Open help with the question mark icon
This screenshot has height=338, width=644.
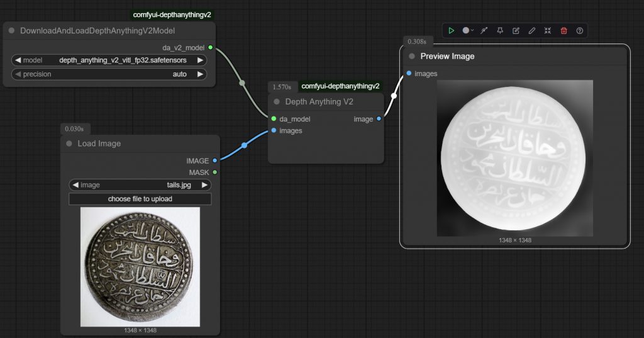[x=580, y=30]
